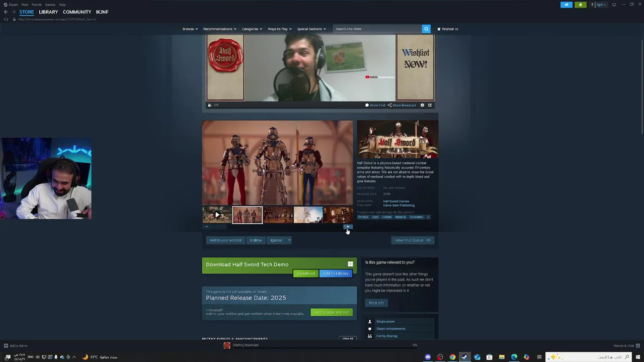The height and width of the screenshot is (362, 644).
Task: Open Game Seer Publishing publisher link
Action: pos(398,205)
